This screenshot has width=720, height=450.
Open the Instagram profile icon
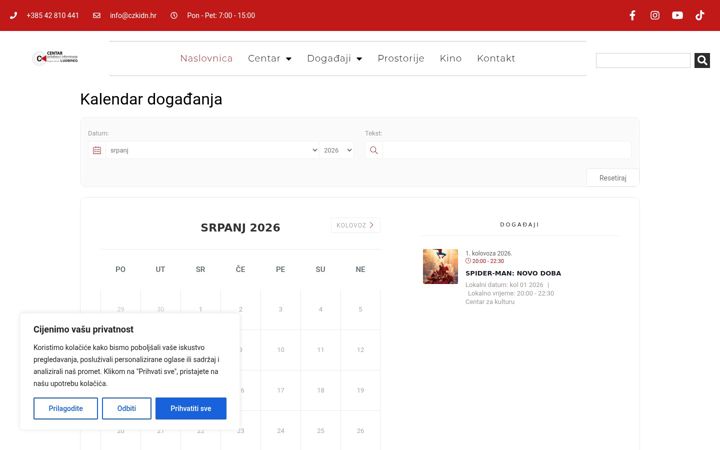655,16
